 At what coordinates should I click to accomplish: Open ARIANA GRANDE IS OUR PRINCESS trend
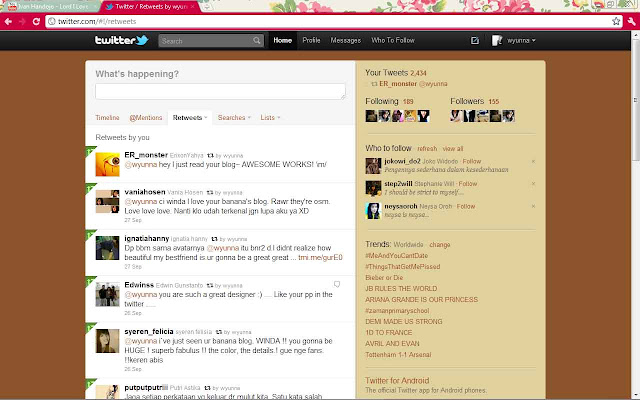point(421,300)
